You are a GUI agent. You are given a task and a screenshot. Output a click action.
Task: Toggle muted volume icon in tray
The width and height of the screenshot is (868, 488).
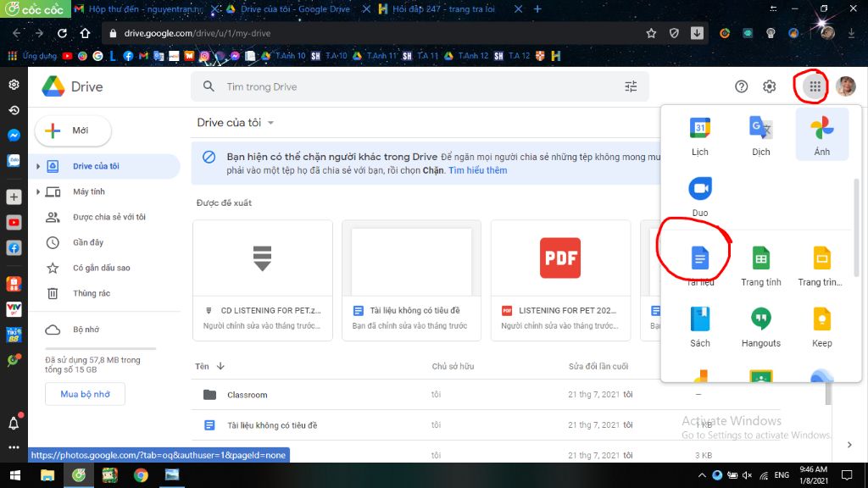pos(748,474)
